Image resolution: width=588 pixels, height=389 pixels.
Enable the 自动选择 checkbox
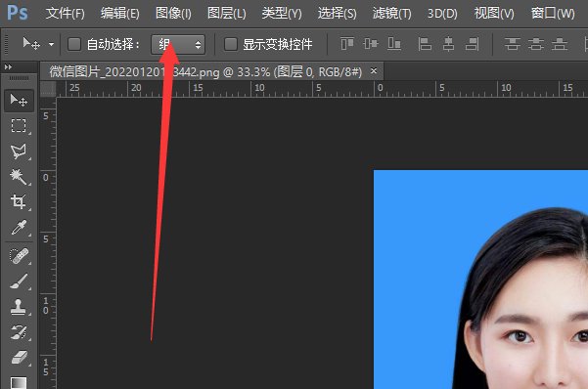[74, 44]
